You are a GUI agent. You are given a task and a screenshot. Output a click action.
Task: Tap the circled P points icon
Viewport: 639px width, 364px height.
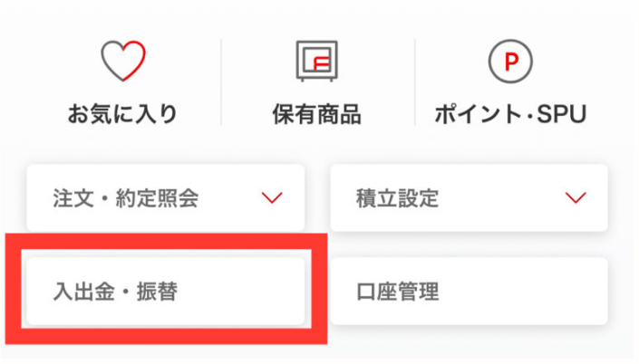click(x=510, y=61)
